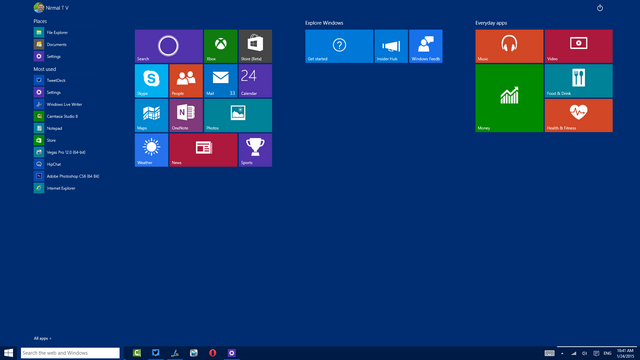This screenshot has height=360, width=640.
Task: Open Camtasia from the taskbar
Action: (137, 353)
